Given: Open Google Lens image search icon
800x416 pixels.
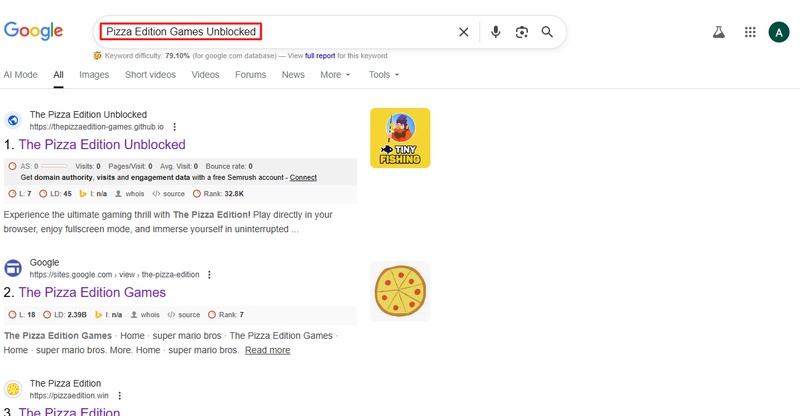Looking at the screenshot, I should (521, 32).
